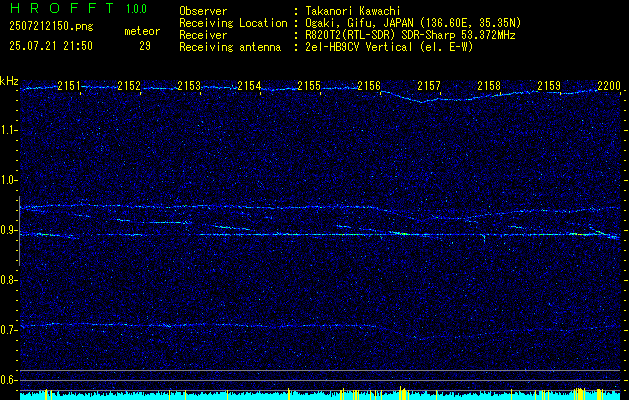Click the 1.0 kHz axis label
Viewport: 629px width, 400px height.
(9, 180)
